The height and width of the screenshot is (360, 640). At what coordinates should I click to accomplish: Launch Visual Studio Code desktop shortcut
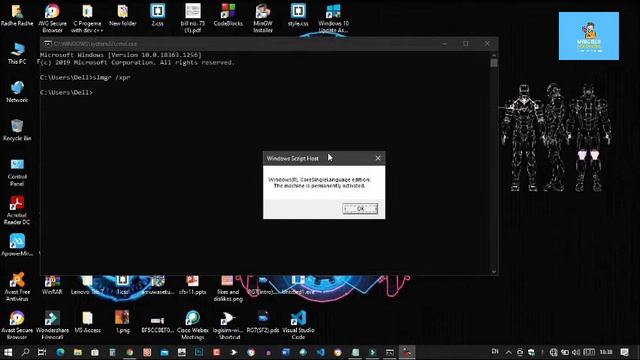(298, 325)
